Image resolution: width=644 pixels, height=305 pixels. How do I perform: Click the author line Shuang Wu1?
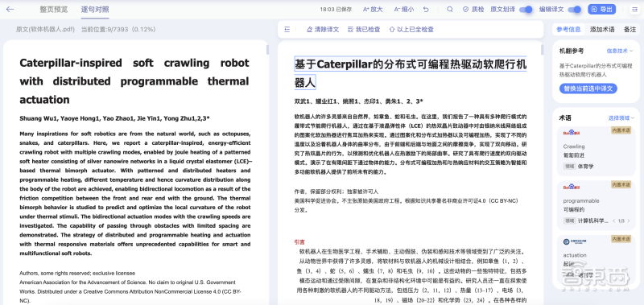(x=114, y=118)
